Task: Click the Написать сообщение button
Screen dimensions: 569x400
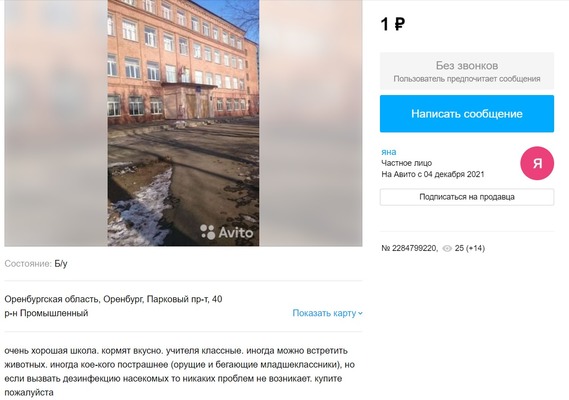Action: 467,114
